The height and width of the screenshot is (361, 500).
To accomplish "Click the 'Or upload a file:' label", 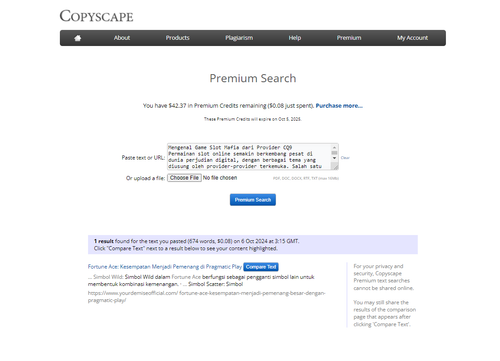I will click(145, 178).
